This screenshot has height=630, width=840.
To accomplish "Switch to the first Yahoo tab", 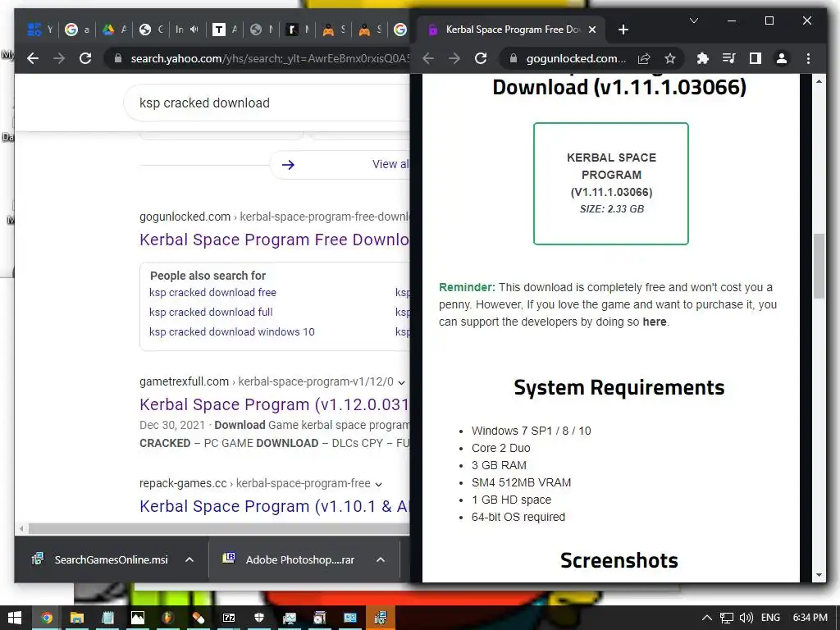I will [41, 30].
